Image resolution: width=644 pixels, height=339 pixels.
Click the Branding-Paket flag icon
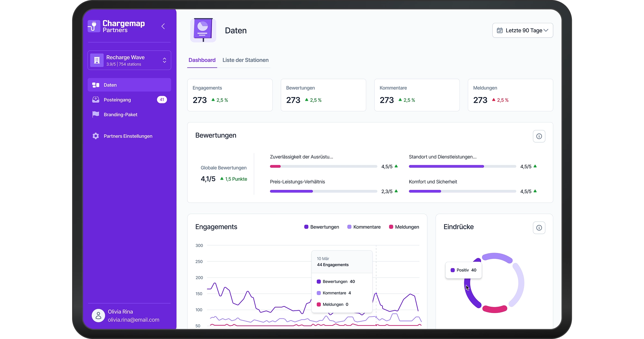coord(96,114)
